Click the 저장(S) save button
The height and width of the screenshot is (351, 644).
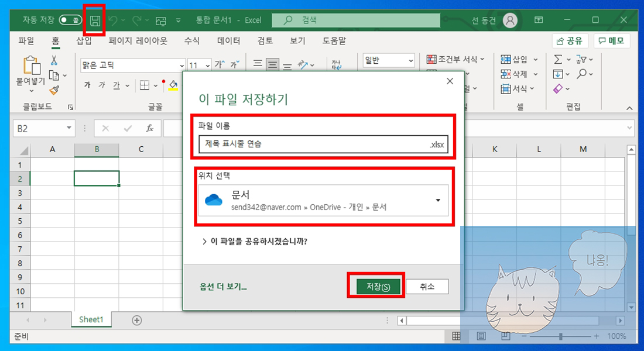point(378,287)
